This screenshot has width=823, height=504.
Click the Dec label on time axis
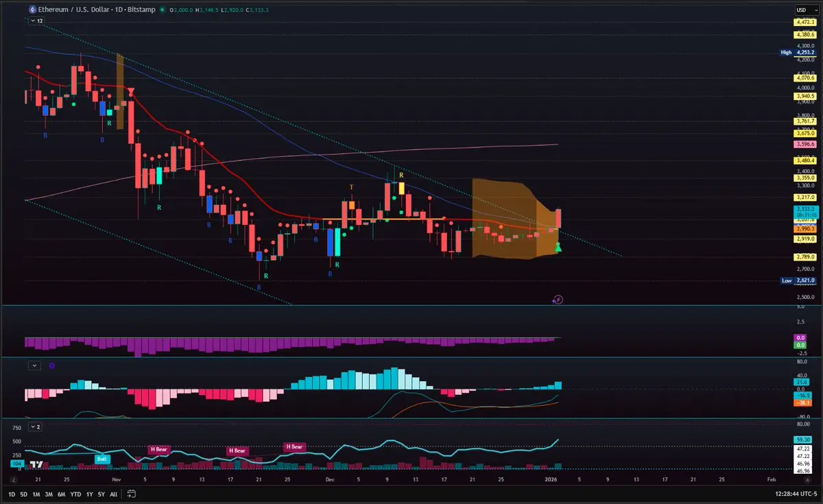331,480
